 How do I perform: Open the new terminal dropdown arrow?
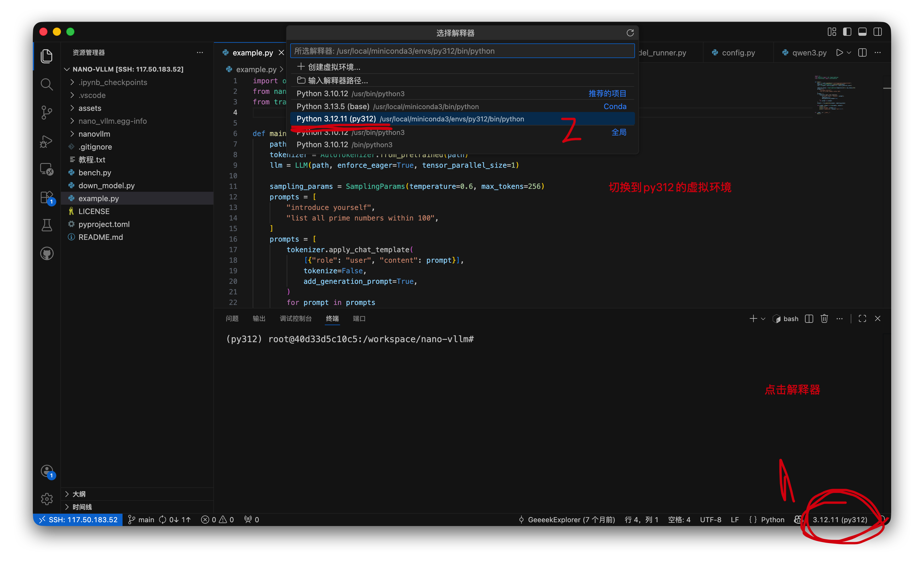763,318
